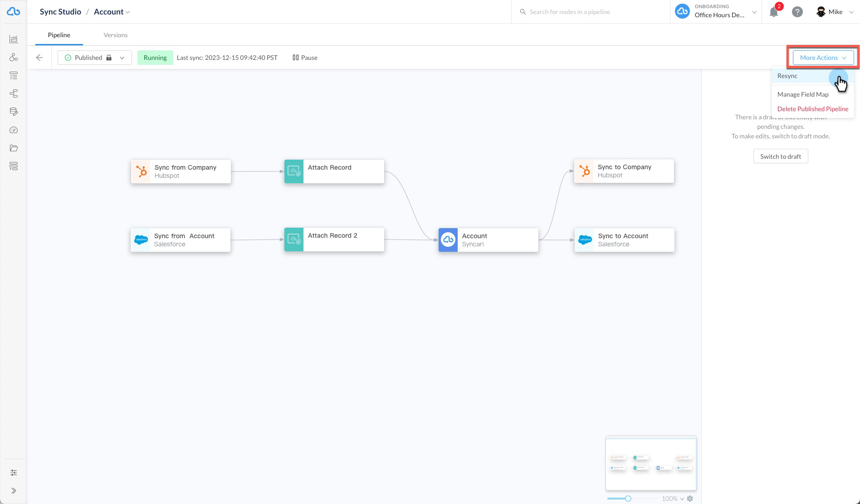Screen dimensions: 860x504
Task: Open the Published status dropdown
Action: click(x=95, y=58)
